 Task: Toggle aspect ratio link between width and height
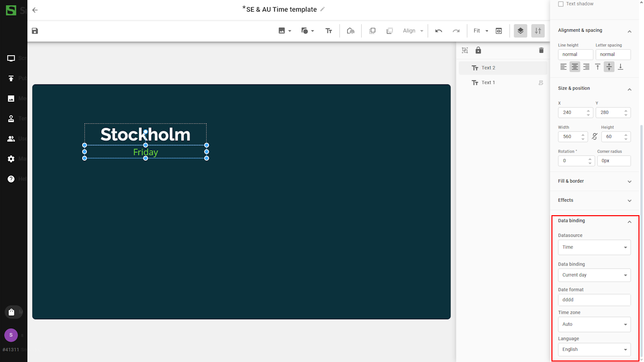click(594, 137)
